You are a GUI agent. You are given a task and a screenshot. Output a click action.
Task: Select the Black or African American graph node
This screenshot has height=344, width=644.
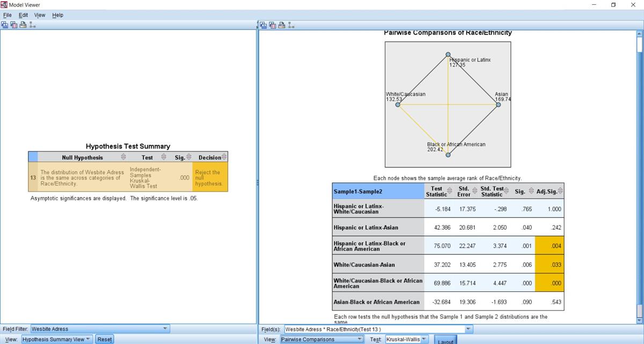point(448,155)
